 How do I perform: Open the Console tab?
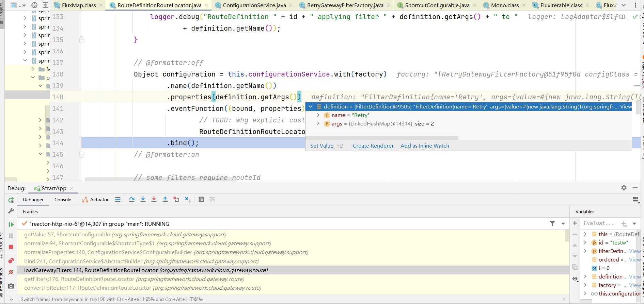pyautogui.click(x=63, y=200)
